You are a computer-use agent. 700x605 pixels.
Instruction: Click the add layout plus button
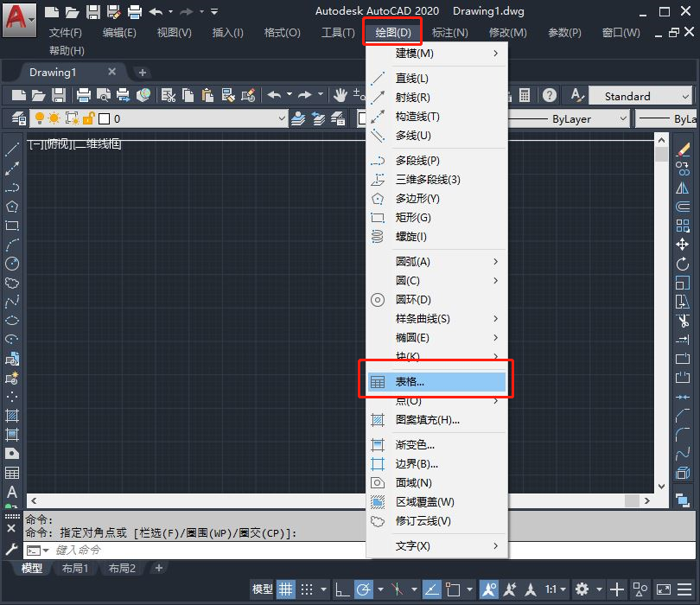click(158, 568)
